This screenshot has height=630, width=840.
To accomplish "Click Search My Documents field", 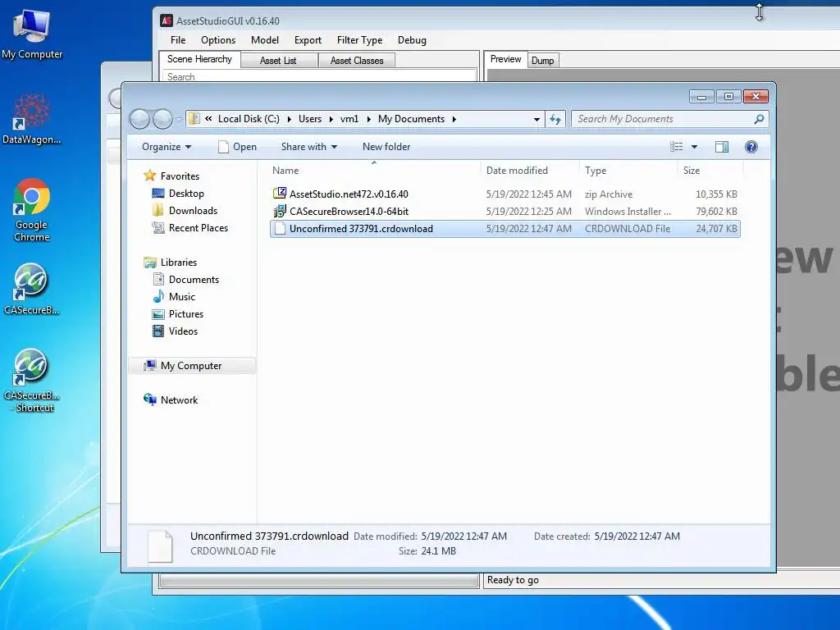I will (x=669, y=119).
